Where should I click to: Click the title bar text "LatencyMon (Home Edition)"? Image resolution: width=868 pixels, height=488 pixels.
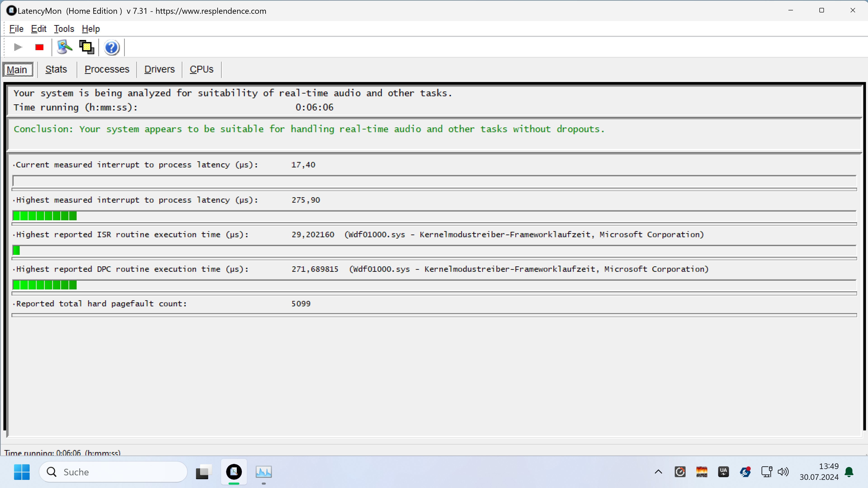[x=70, y=11]
